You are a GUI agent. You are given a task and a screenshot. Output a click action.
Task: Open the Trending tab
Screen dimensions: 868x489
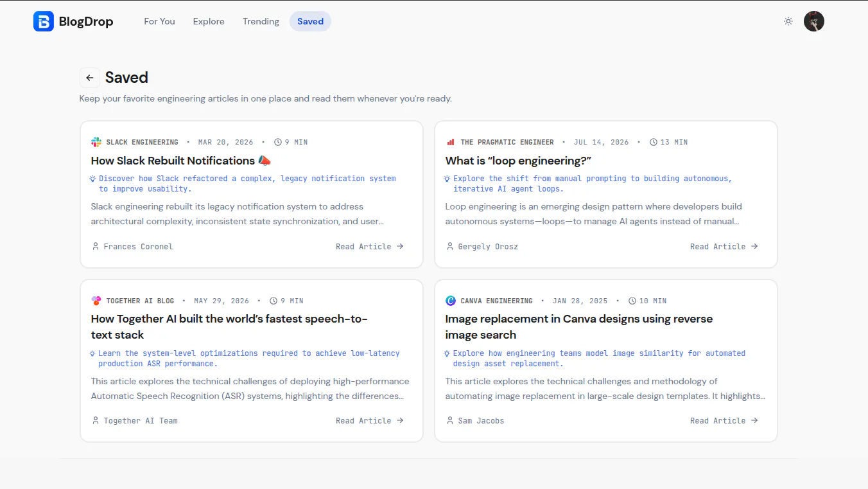[261, 21]
